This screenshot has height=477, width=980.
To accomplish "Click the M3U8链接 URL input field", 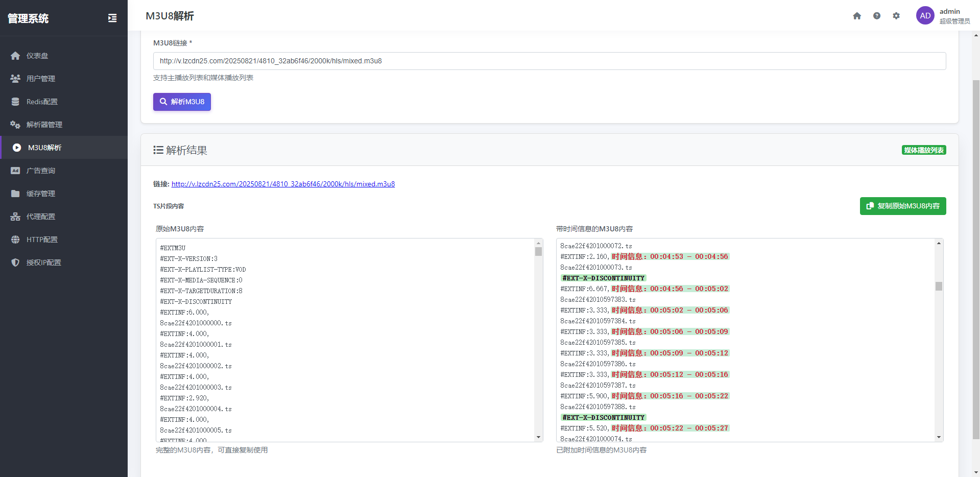I will [549, 61].
